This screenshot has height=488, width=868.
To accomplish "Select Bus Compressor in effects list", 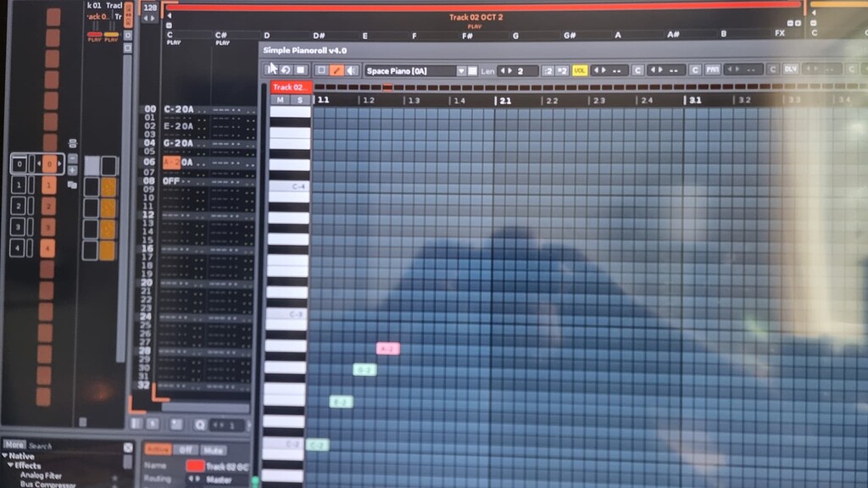I will 47,484.
